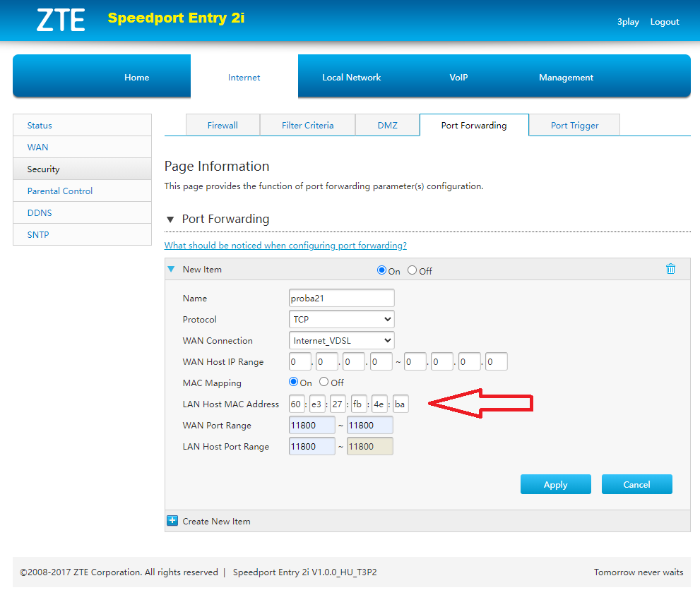Click the Page Information heading

click(x=217, y=166)
